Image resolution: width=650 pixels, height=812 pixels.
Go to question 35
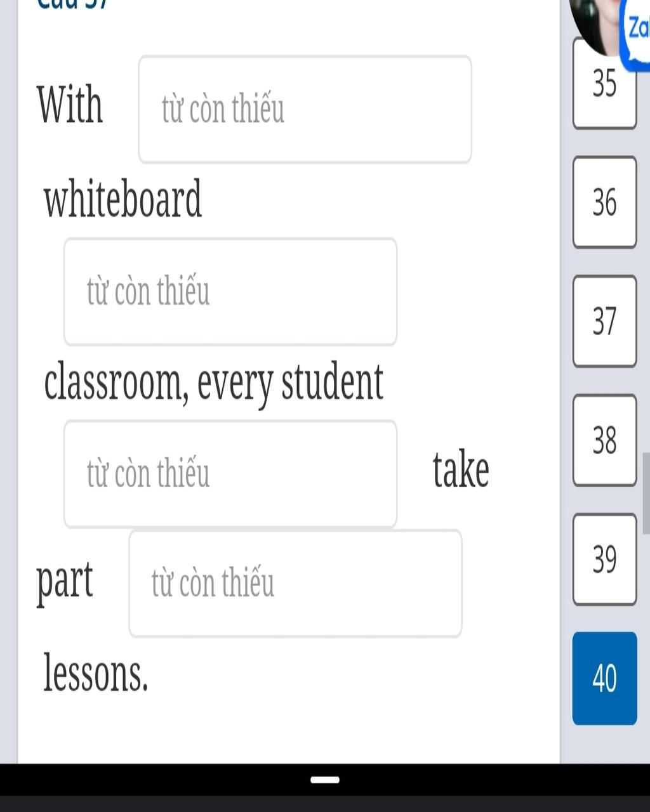pyautogui.click(x=604, y=84)
